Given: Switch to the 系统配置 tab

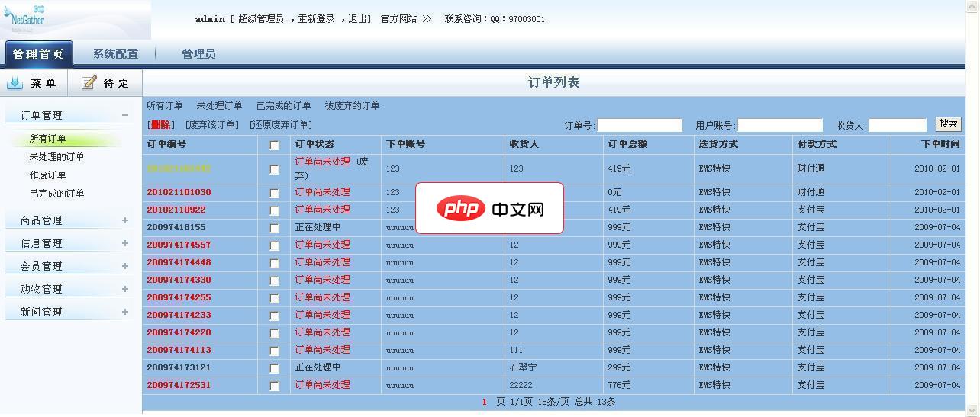Looking at the screenshot, I should point(116,54).
